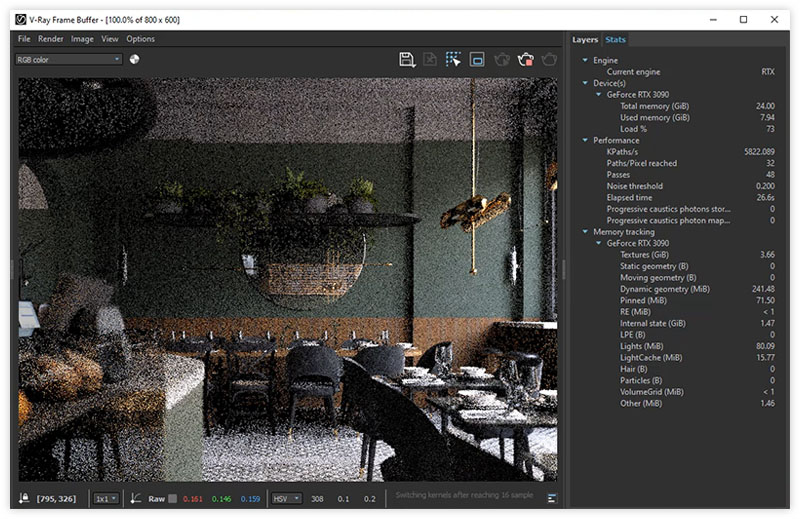800x519 pixels.
Task: Collapse GeForce RTX 3090 under Device(s)
Action: 599,94
